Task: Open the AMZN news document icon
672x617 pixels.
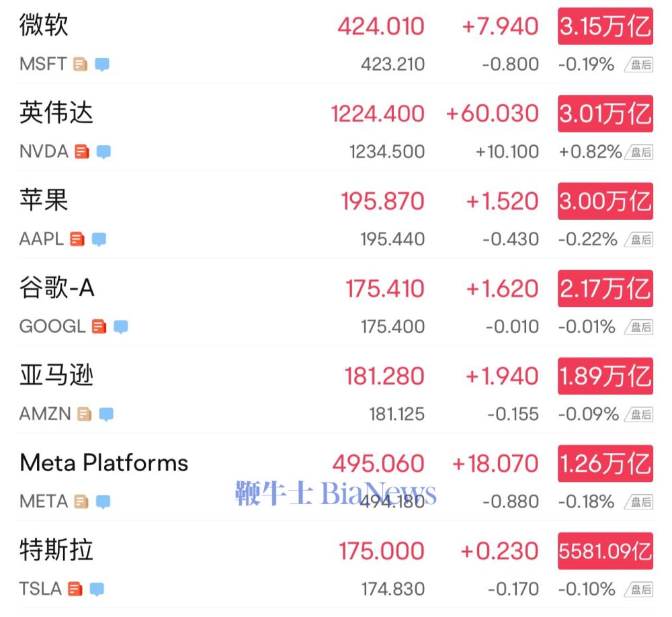Action: coord(85,414)
